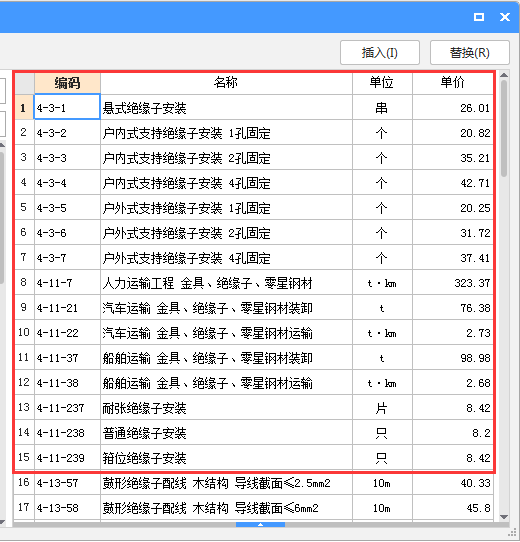Click price value 40.33
Image resolution: width=520 pixels, height=542 pixels.
pyautogui.click(x=475, y=483)
